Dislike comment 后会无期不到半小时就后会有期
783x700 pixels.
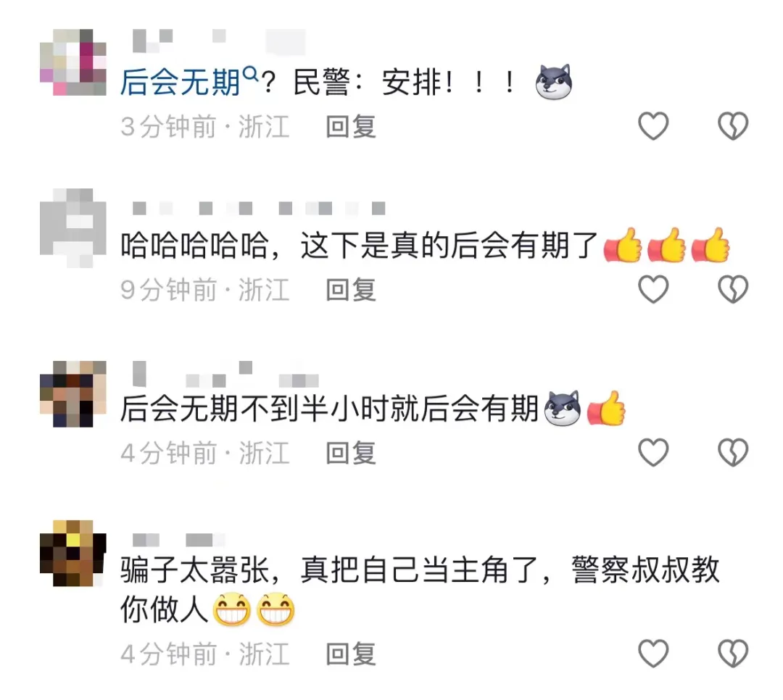732,452
